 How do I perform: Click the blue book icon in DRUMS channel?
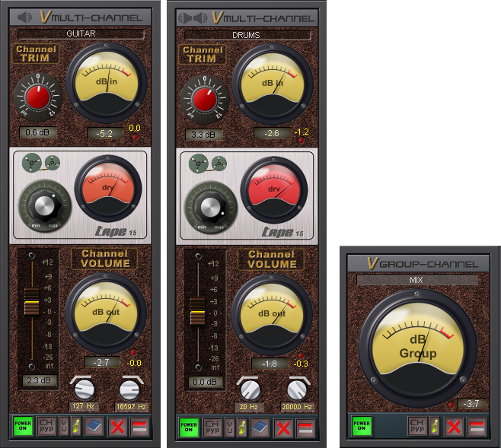click(x=260, y=426)
